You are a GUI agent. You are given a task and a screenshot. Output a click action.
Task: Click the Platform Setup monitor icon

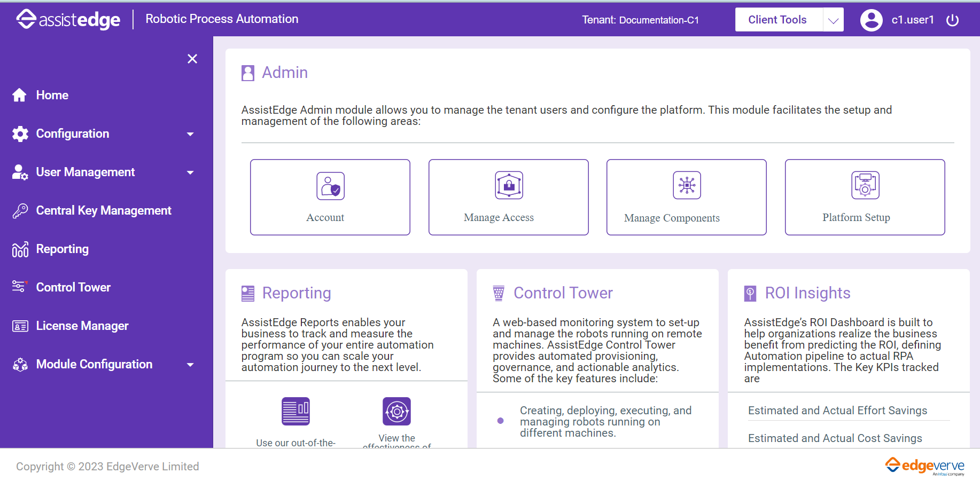tap(865, 185)
